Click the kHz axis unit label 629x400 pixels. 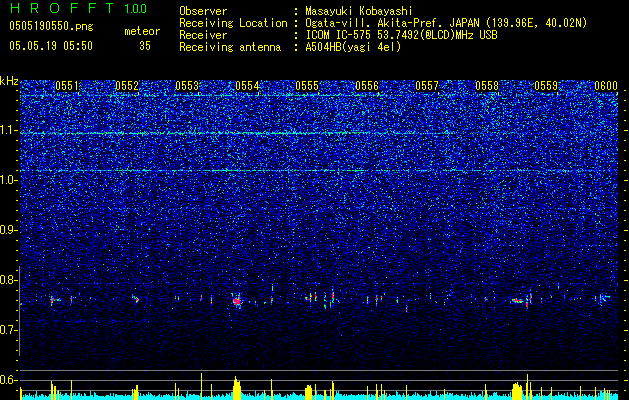[x=9, y=81]
